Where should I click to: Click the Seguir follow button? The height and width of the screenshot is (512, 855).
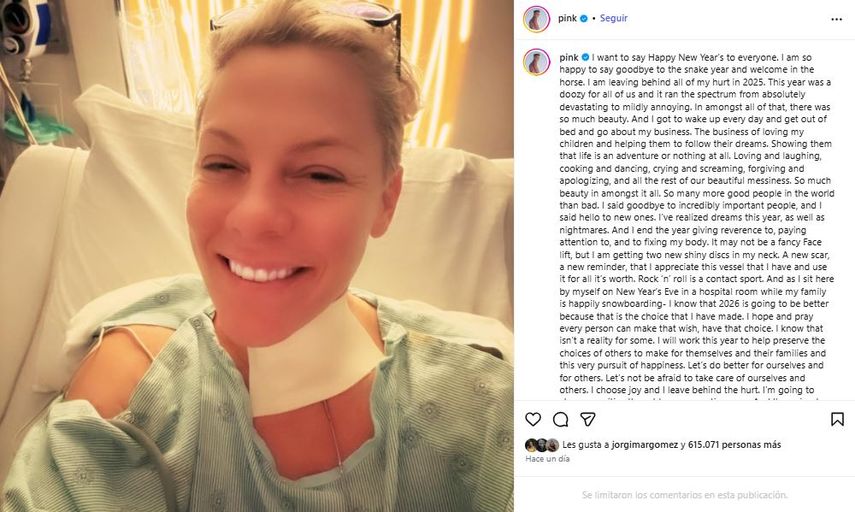coord(613,18)
